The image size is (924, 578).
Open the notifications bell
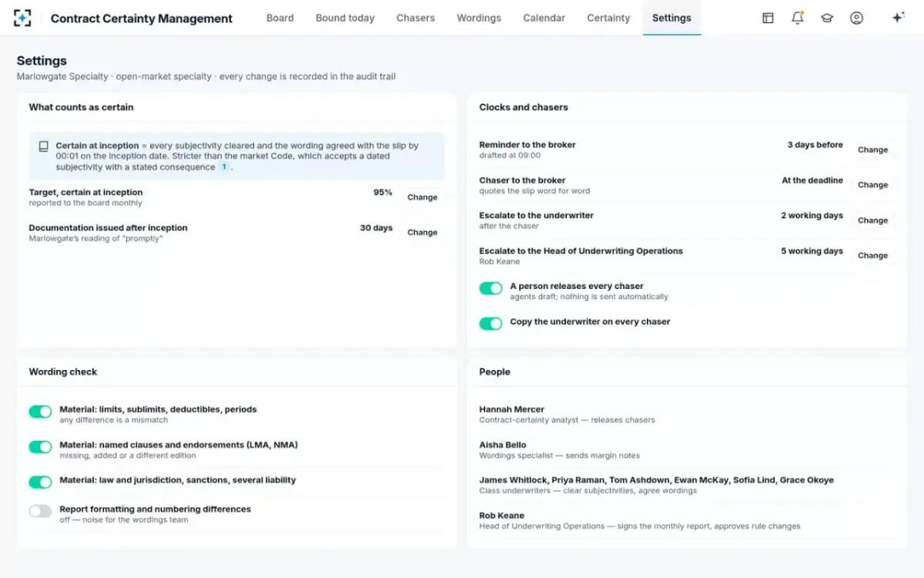tap(798, 18)
